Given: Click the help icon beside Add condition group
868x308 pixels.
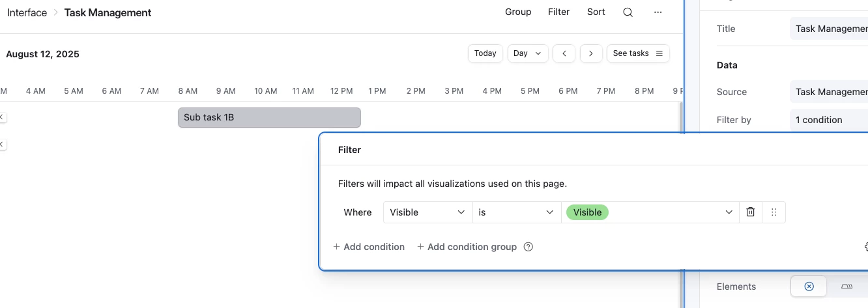Looking at the screenshot, I should click(x=528, y=247).
